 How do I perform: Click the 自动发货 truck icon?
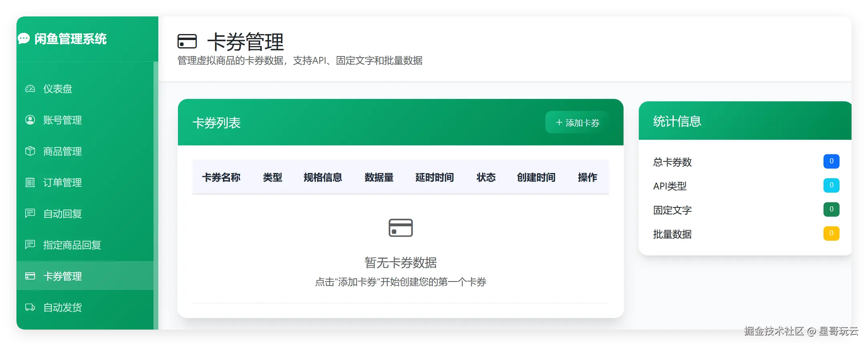(30, 307)
